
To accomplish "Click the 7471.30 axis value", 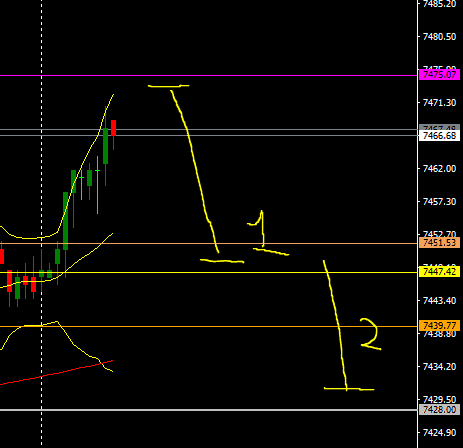I will pyautogui.click(x=439, y=103).
